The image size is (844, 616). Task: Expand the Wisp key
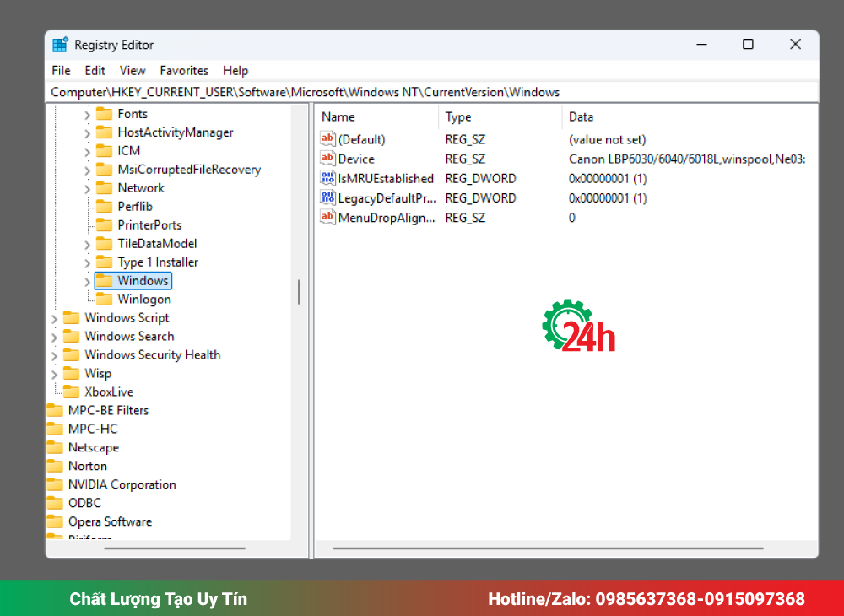54,375
